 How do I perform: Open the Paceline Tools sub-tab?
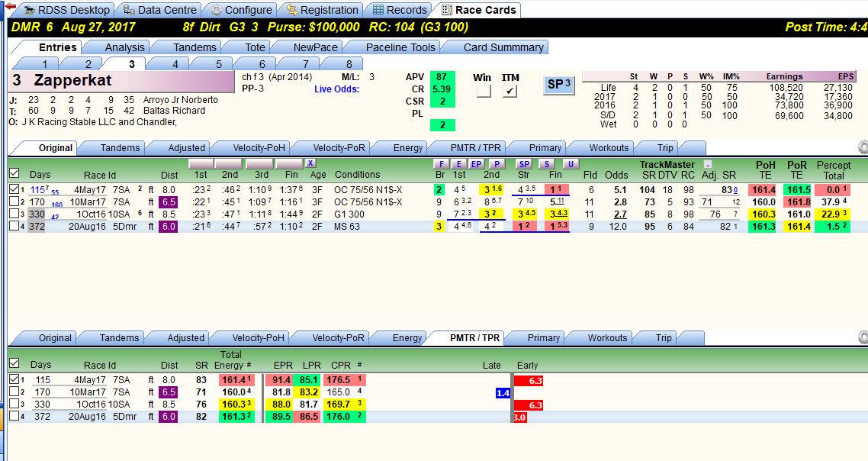(x=400, y=47)
